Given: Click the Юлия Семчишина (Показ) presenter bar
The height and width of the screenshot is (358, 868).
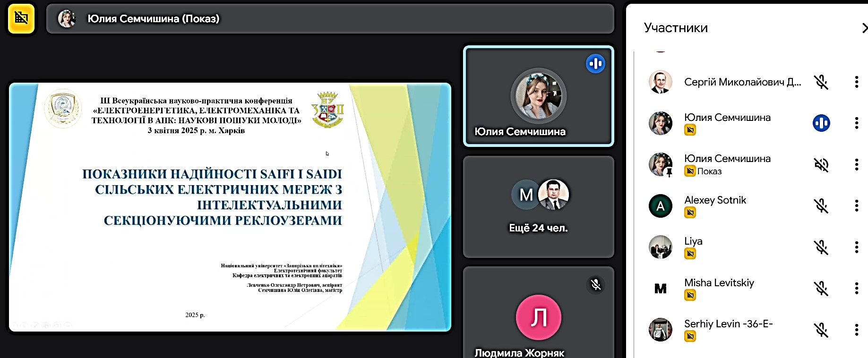Looking at the screenshot, I should (330, 19).
